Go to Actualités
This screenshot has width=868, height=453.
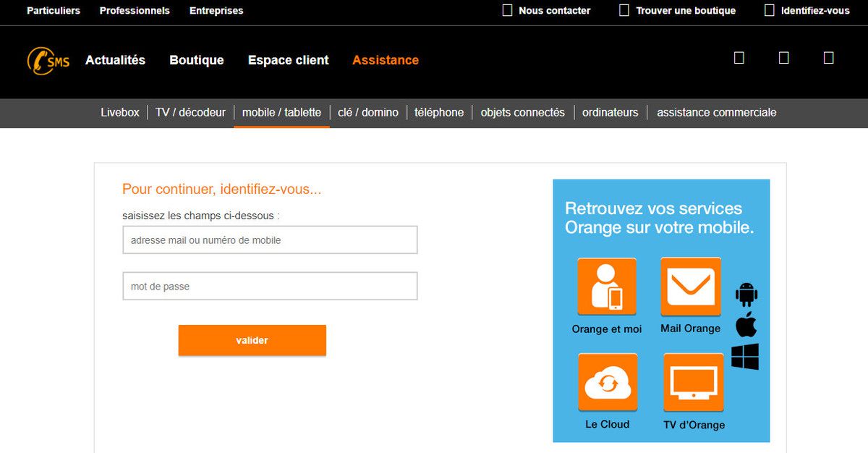(115, 60)
